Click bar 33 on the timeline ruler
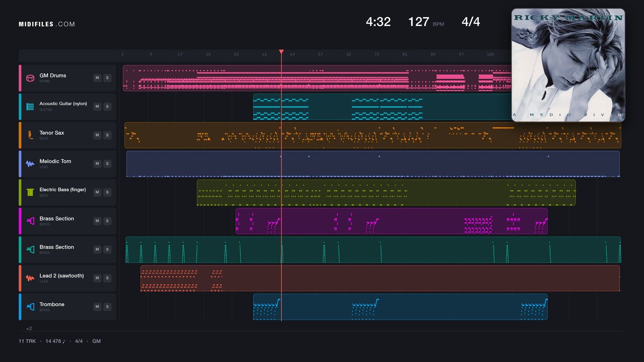 (236, 54)
